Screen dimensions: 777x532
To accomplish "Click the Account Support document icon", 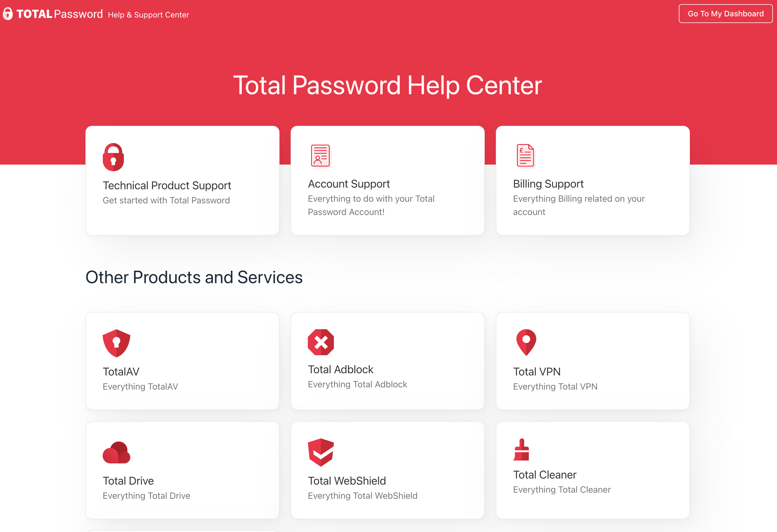I will click(x=320, y=156).
